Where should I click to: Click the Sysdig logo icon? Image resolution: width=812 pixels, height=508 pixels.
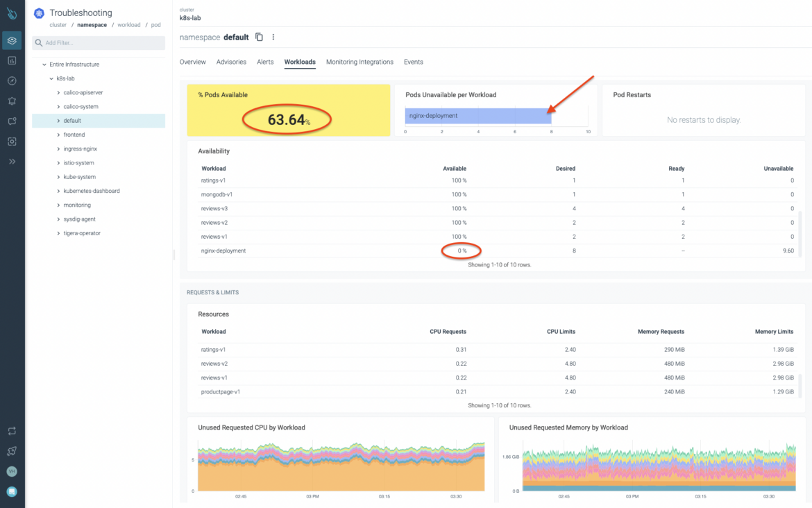pyautogui.click(x=12, y=13)
